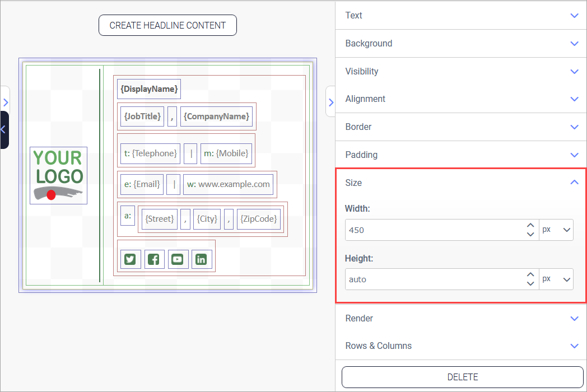Click the dark collapse tab on left edge
Screen dimensions: 587x392
(x=3, y=129)
